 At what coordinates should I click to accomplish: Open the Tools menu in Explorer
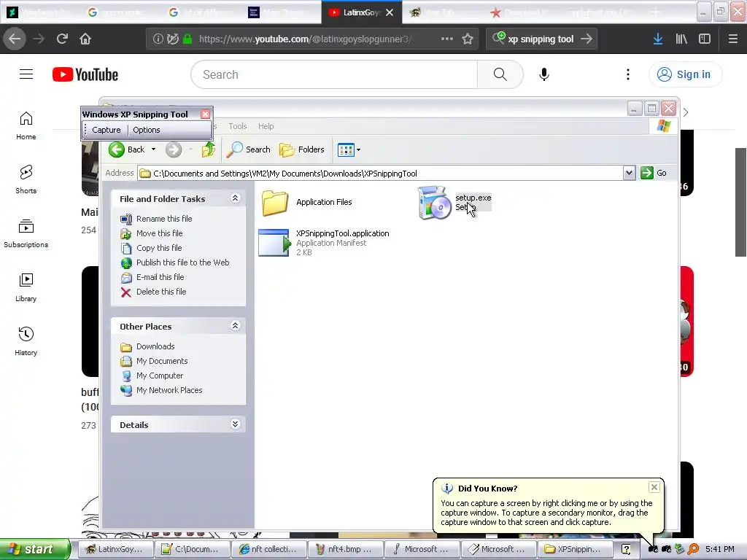tap(238, 126)
